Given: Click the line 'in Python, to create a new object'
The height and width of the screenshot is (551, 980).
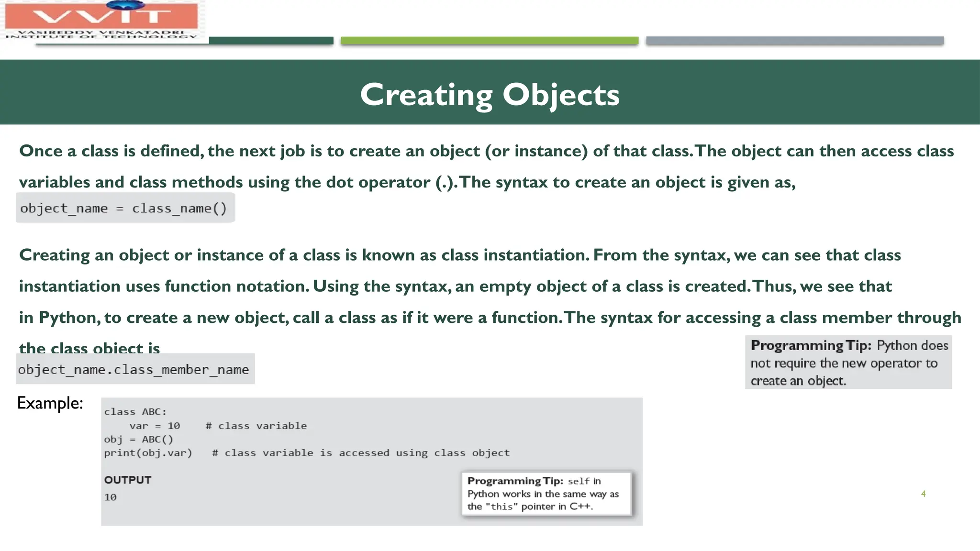Looking at the screenshot, I should point(490,318).
